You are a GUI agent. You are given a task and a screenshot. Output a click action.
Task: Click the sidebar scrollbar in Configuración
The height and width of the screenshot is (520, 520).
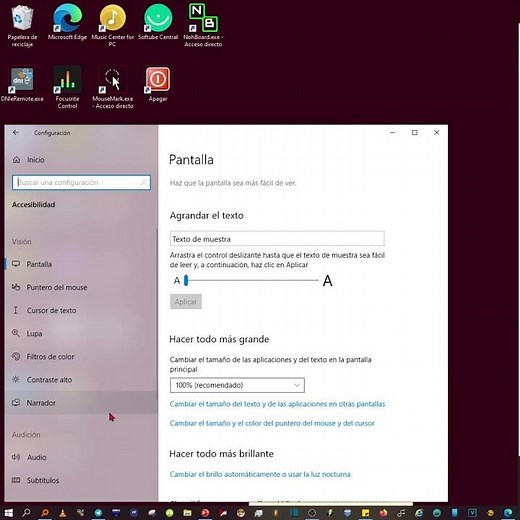(x=156, y=313)
